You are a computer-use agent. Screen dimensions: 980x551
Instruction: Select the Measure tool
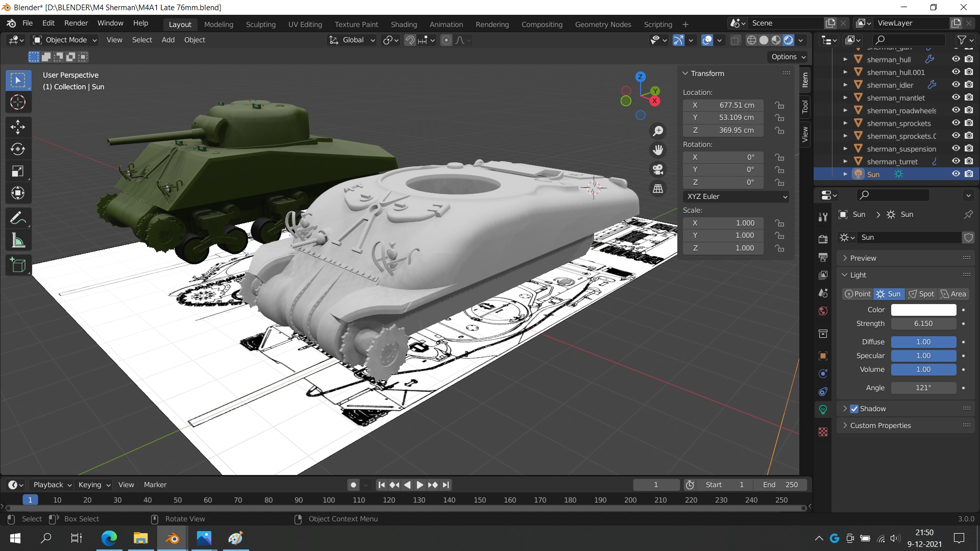pos(18,240)
